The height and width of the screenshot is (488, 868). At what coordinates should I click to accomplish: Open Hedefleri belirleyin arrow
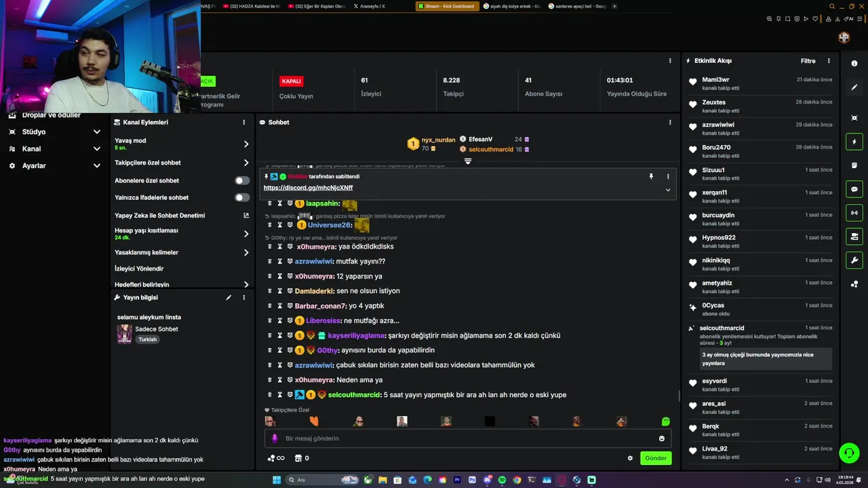pos(245,285)
